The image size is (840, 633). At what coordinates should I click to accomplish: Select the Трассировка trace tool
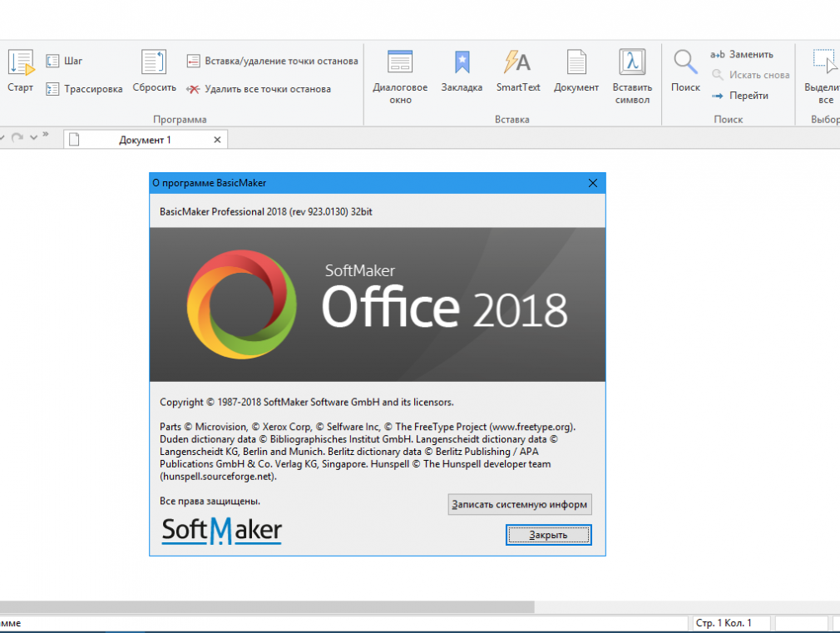click(x=84, y=89)
